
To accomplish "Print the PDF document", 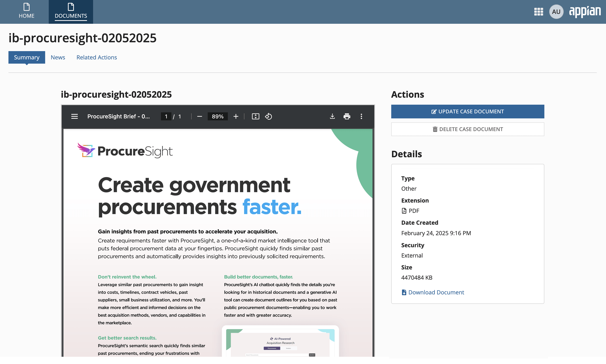I will [x=347, y=116].
